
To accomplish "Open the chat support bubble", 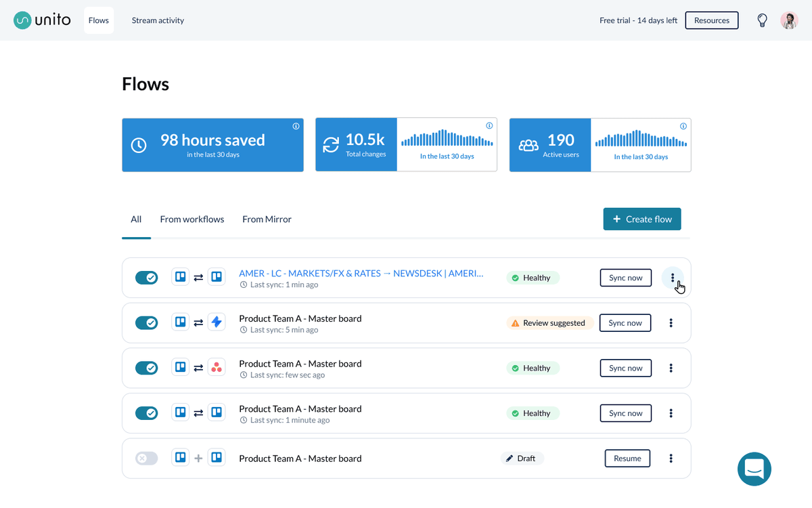I will (x=754, y=469).
